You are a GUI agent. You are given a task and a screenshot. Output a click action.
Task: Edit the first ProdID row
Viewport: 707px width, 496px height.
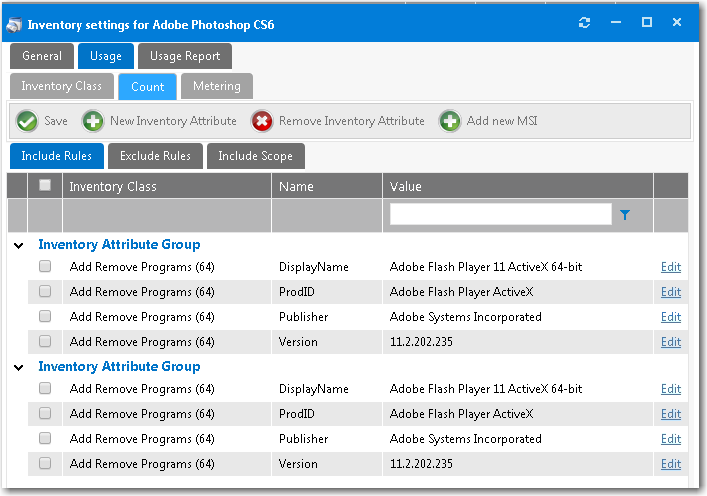click(670, 292)
